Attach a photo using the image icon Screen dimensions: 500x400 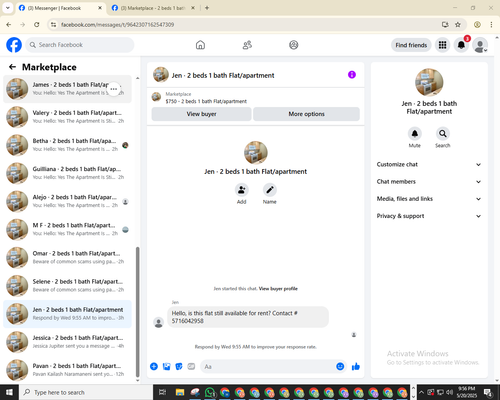(166, 367)
